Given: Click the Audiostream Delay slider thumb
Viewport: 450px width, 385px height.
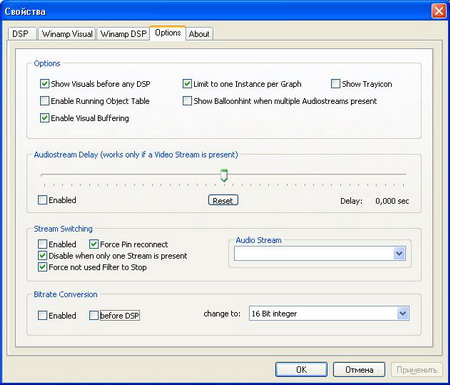Looking at the screenshot, I should [x=224, y=175].
